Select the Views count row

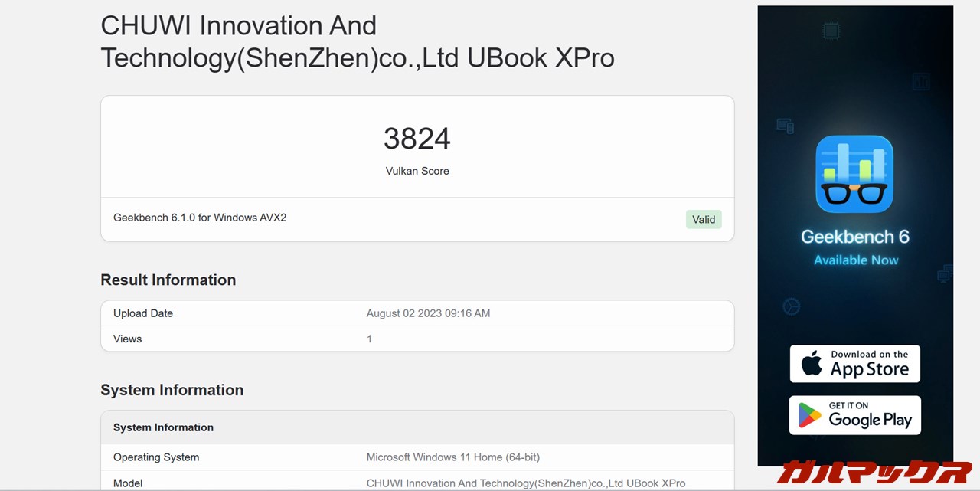(x=417, y=339)
